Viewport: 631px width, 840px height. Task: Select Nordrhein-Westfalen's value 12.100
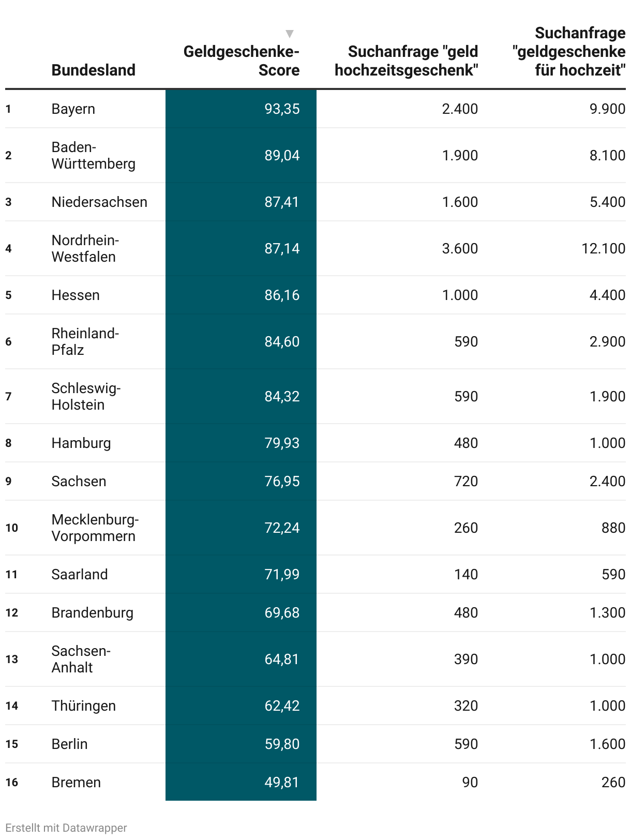(603, 248)
